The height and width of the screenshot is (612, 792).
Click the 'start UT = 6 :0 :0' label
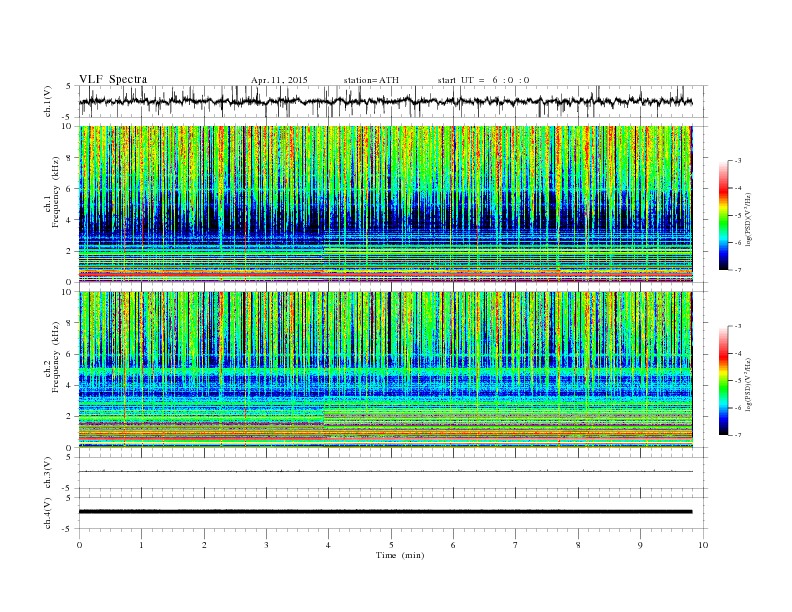coord(483,80)
